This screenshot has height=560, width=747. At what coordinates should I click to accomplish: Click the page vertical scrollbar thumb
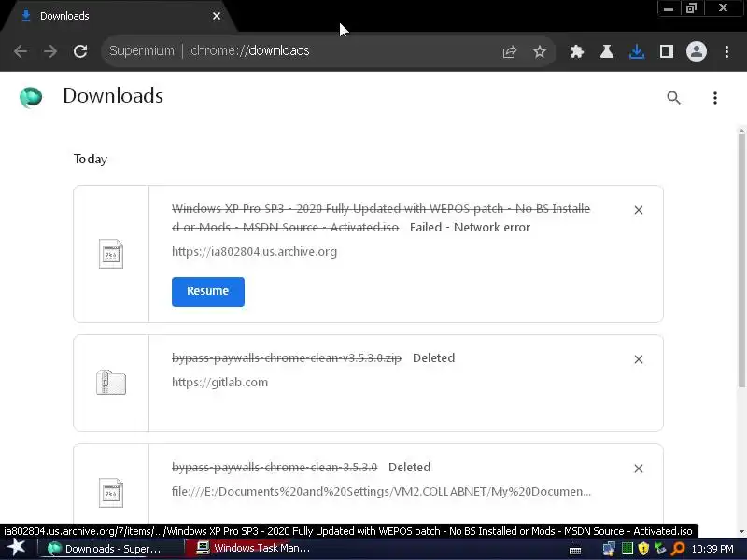[741, 259]
